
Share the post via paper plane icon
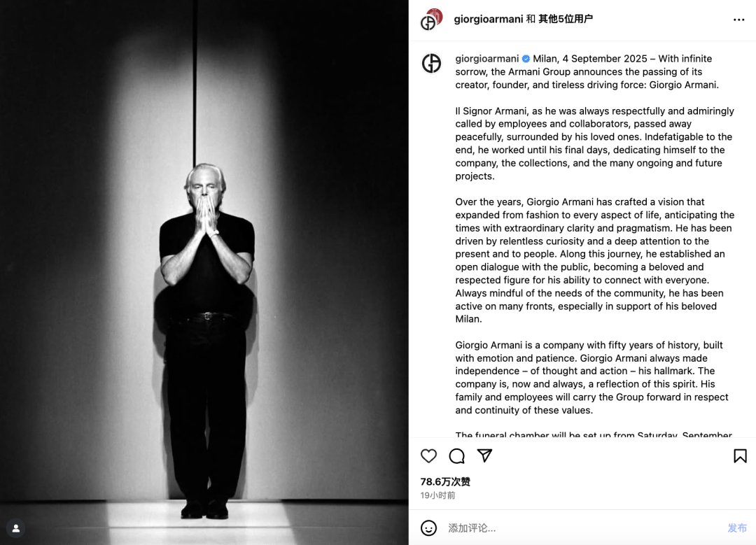point(484,455)
